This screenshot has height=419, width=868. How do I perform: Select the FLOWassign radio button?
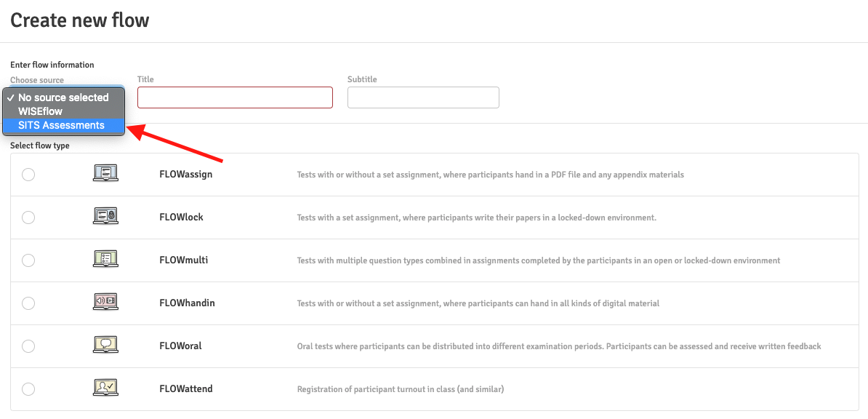coord(28,175)
